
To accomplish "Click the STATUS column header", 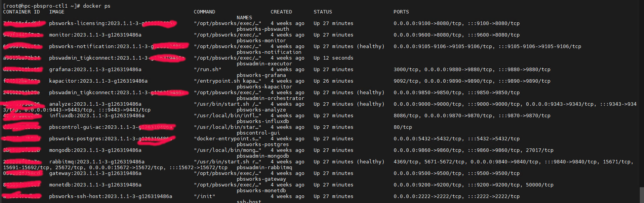I will tap(323, 12).
